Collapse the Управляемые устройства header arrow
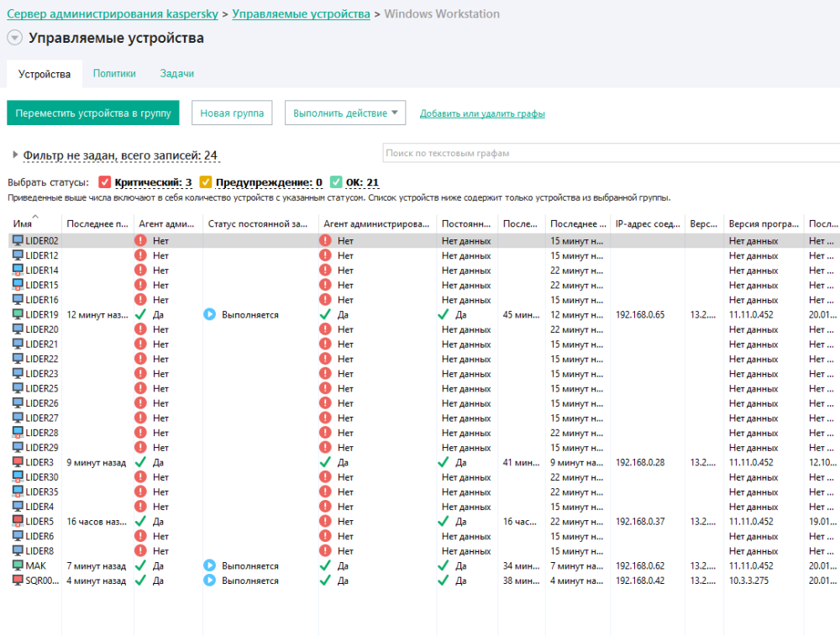840x636 pixels. pyautogui.click(x=14, y=38)
